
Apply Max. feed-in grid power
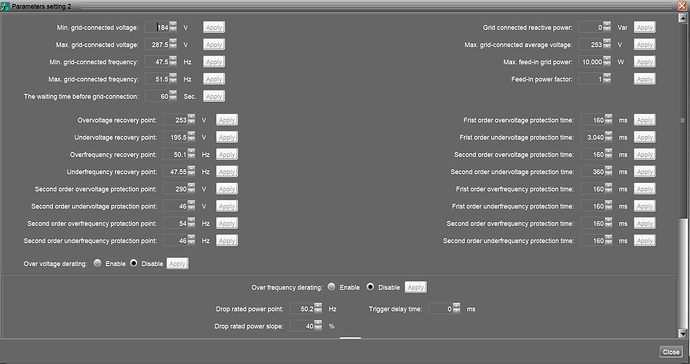645,62
